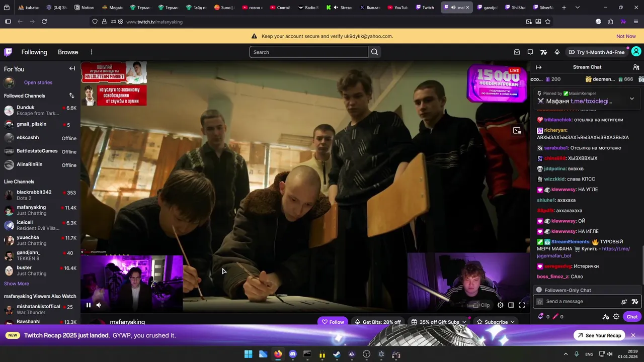644x362 pixels.
Task: Open the more options three-dot menu in Twitch header
Action: pyautogui.click(x=92, y=52)
